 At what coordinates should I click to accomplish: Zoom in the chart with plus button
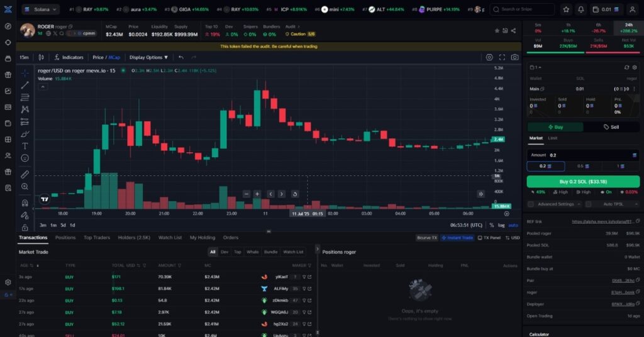(257, 194)
